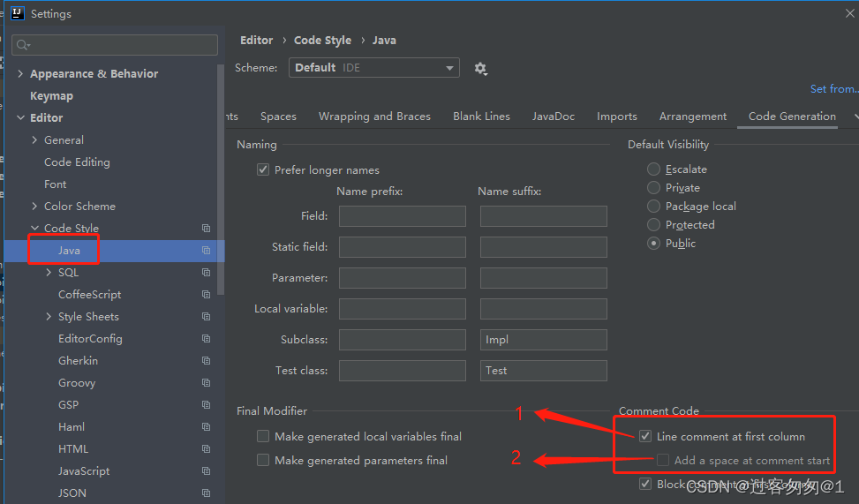Enable Make generated local variables final
The width and height of the screenshot is (859, 504).
pyautogui.click(x=263, y=436)
